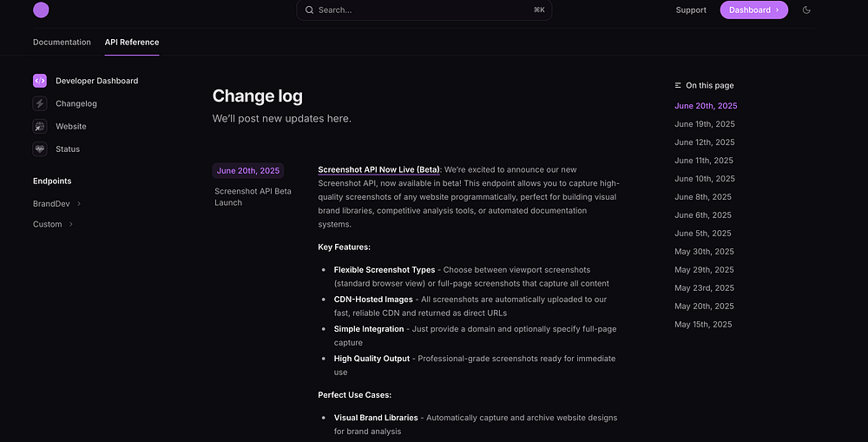Select the API Reference tab
Image resolution: width=868 pixels, height=442 pixels.
point(132,42)
